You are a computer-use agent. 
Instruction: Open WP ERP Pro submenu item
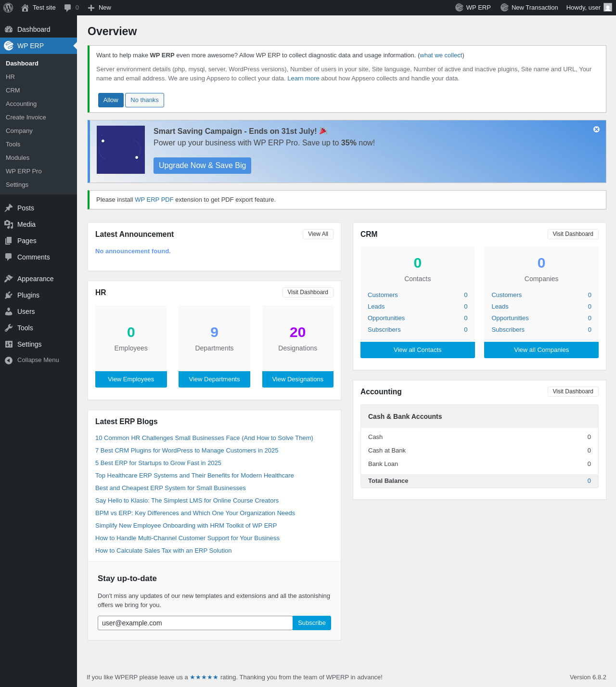click(x=24, y=171)
